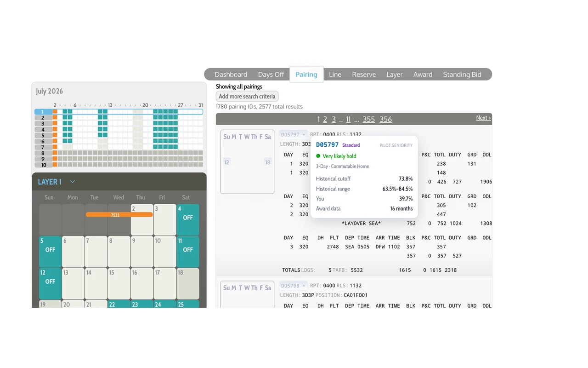The width and height of the screenshot is (588, 368).
Task: Expand the LAYER 1 dropdown chevron
Action: point(72,182)
